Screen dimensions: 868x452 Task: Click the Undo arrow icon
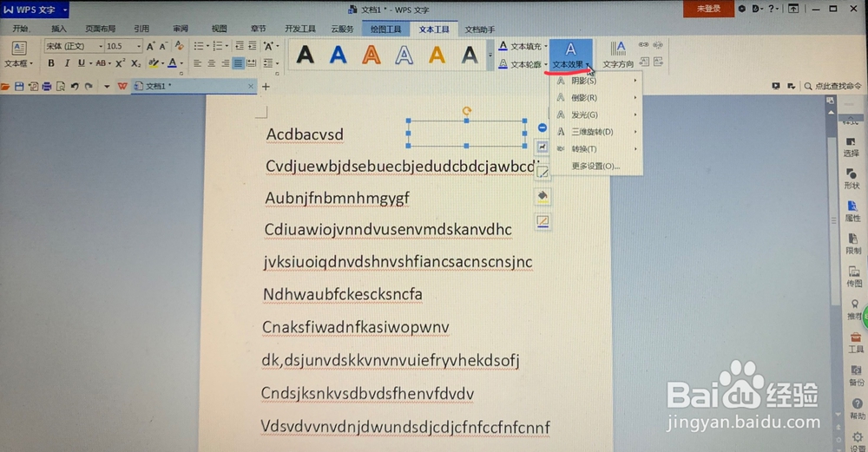tap(74, 86)
